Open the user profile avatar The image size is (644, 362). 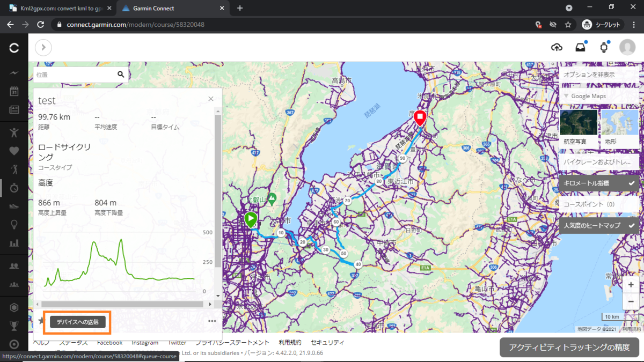tap(627, 47)
